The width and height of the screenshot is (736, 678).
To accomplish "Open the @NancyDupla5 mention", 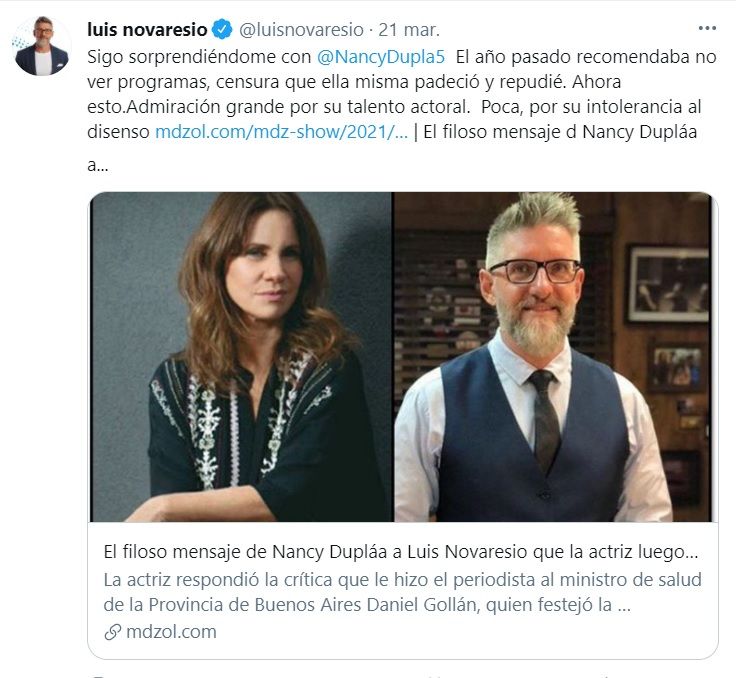I will click(381, 57).
